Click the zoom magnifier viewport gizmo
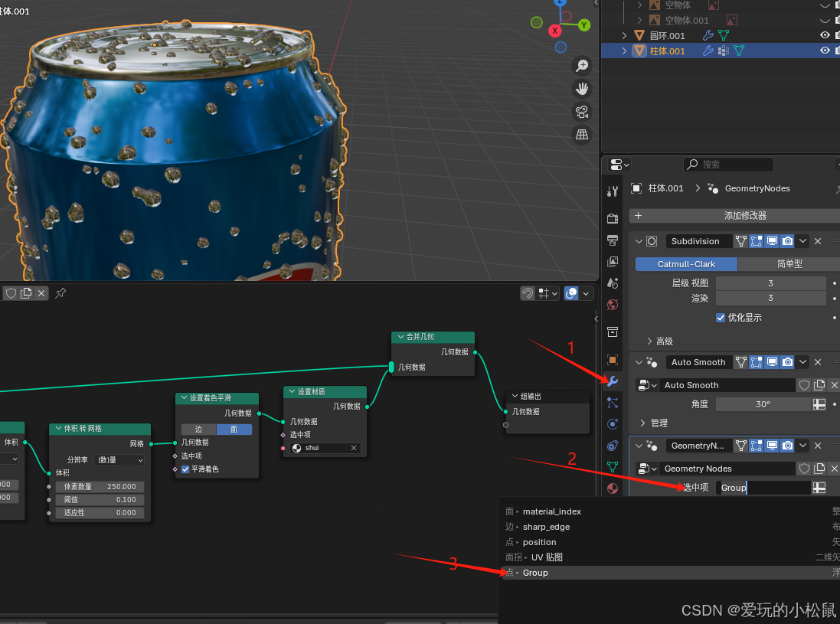The width and height of the screenshot is (840, 624). coord(582,65)
